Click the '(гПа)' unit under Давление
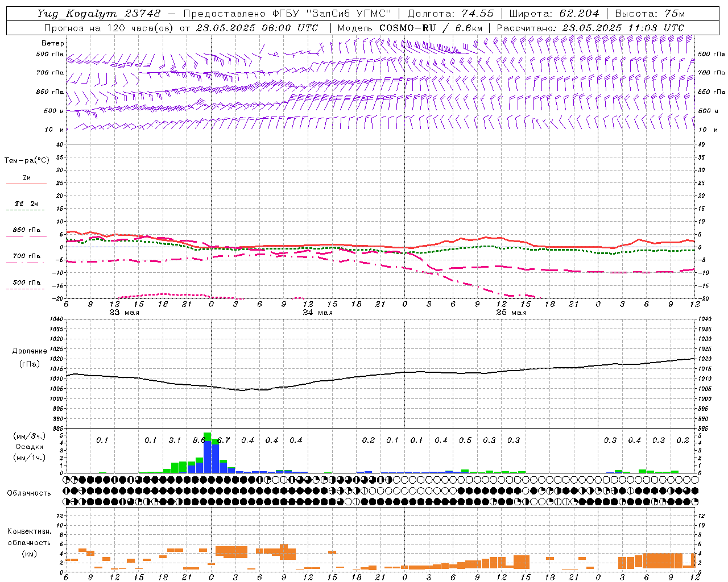 pos(30,364)
